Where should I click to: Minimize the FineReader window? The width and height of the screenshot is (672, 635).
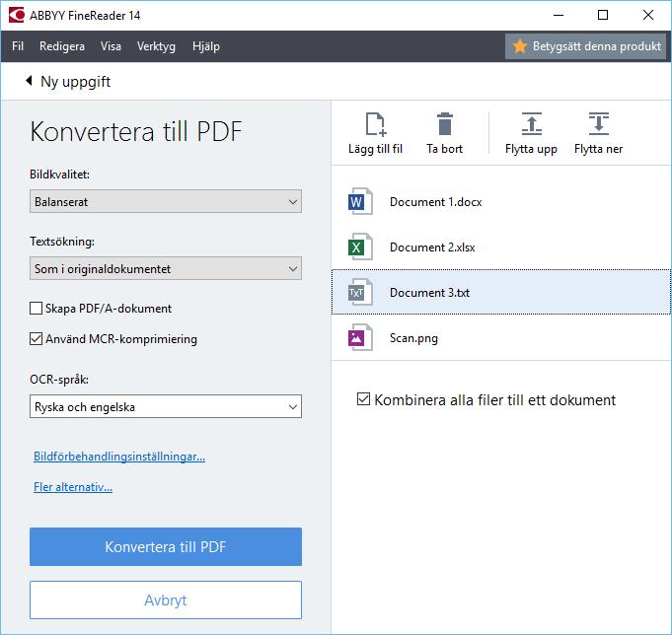tap(559, 15)
